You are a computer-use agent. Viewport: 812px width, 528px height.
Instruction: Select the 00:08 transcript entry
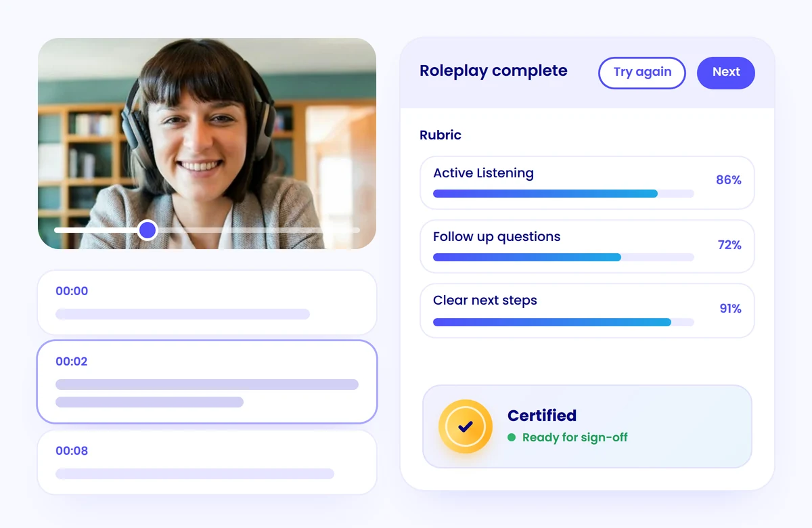point(207,462)
